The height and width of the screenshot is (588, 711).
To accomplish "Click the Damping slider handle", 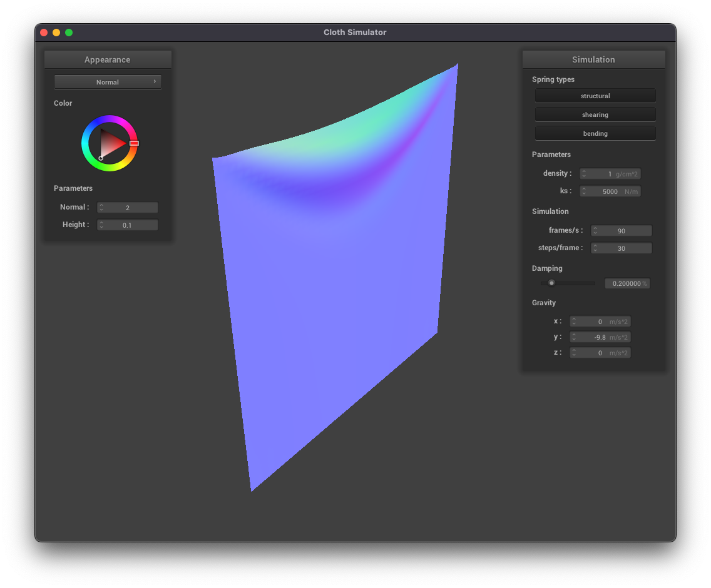I will [x=551, y=283].
